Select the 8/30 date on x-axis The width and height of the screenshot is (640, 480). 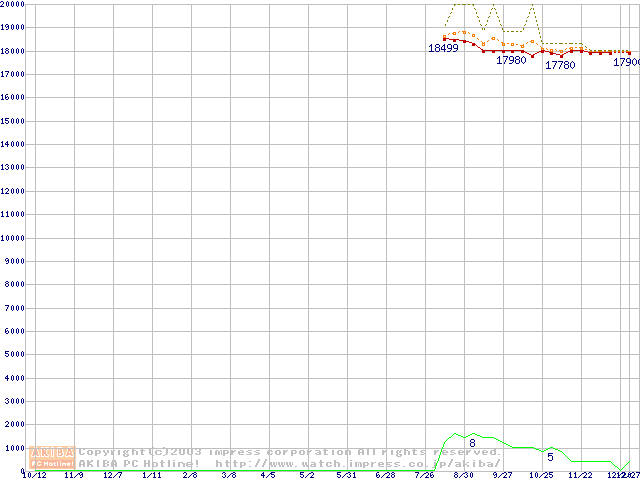(464, 476)
